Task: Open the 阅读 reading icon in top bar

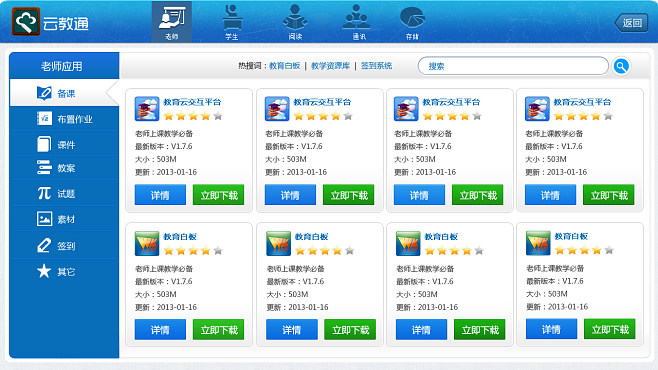Action: point(295,22)
